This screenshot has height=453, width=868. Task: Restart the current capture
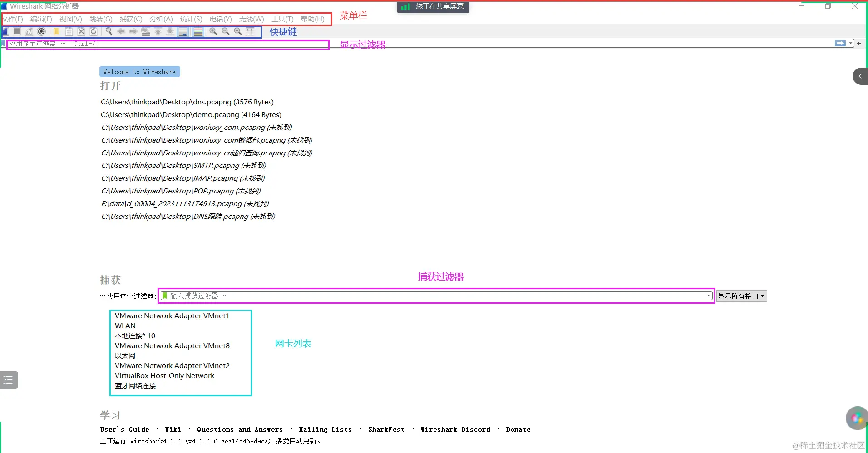pos(29,31)
